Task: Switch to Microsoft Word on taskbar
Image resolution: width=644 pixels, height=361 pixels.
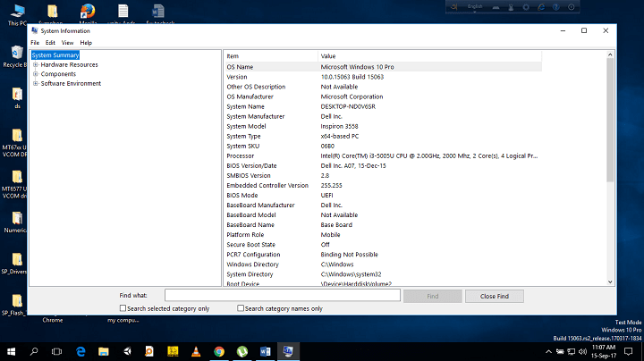Action: click(266, 351)
